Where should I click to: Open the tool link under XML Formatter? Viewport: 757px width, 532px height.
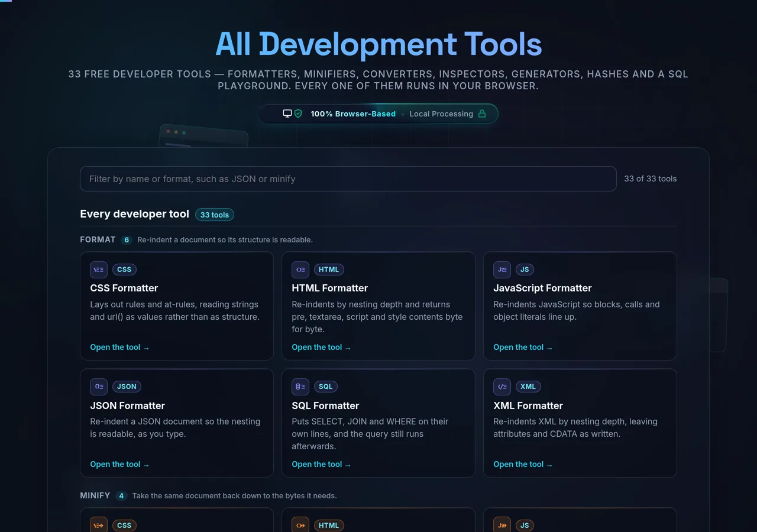[523, 464]
